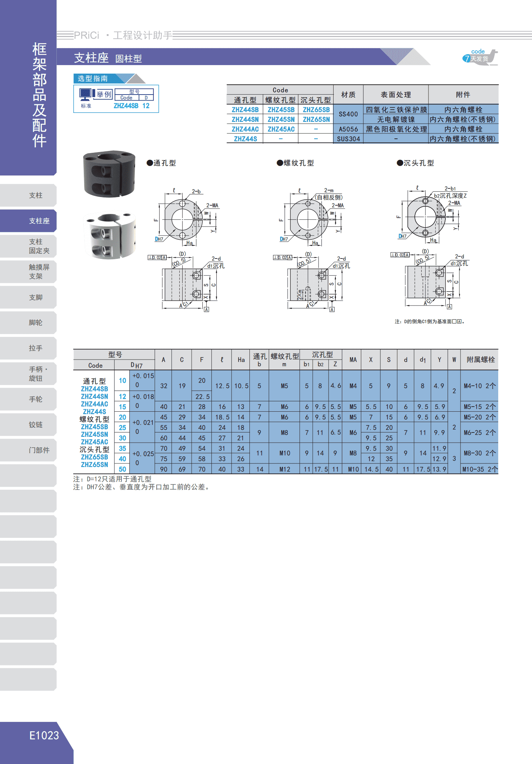
Task: Select example code ZHZ44SB 12 in 选型指南
Action: coord(132,106)
